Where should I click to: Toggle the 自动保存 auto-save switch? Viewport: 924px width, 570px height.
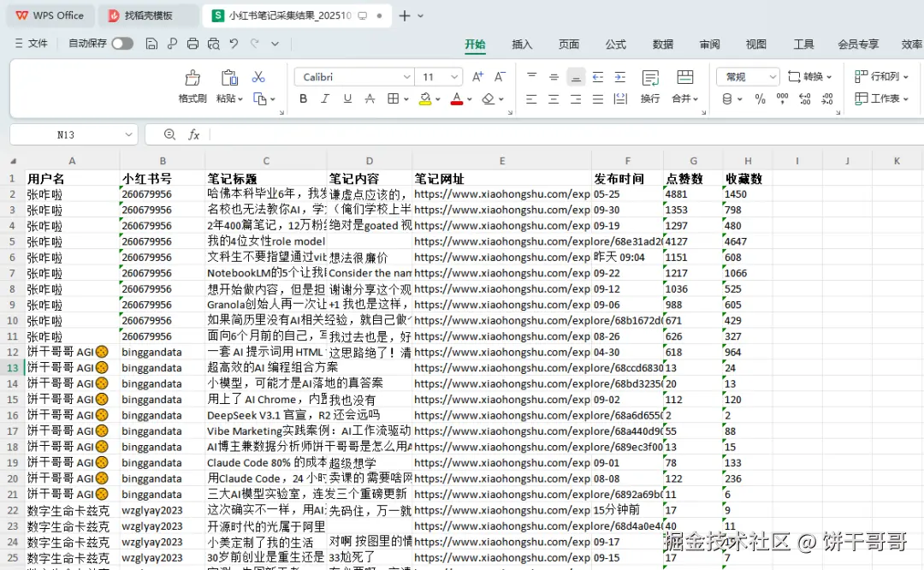click(122, 44)
